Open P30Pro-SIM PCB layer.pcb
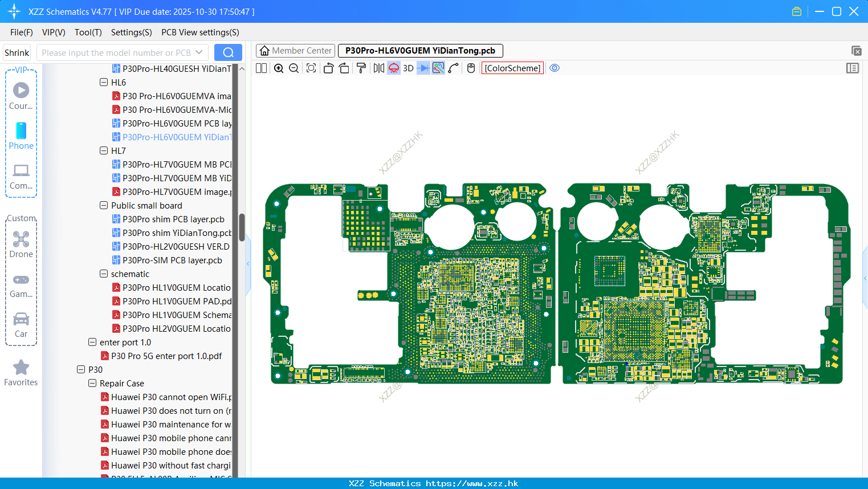 point(167,260)
